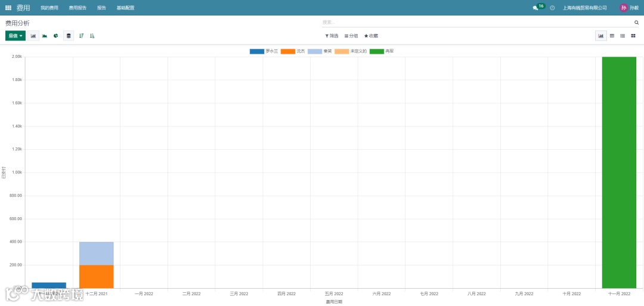Click the 三月 2022 axis label
This screenshot has height=306, width=644.
point(239,293)
